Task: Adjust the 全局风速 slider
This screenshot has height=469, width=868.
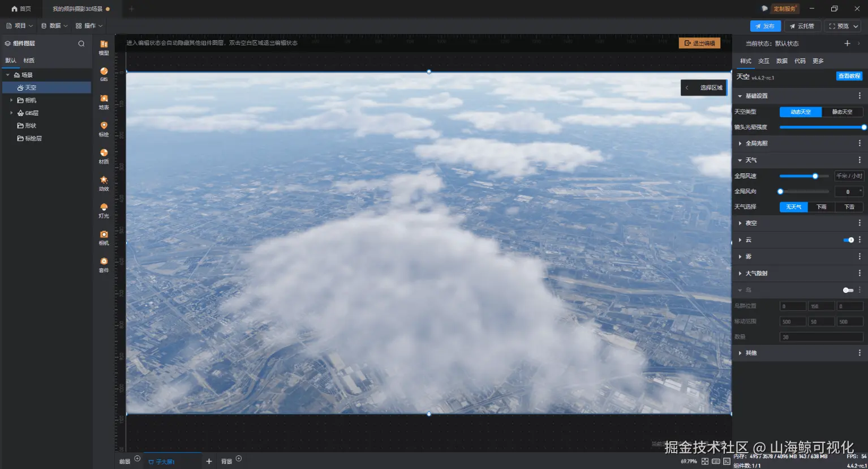Action: (x=804, y=176)
